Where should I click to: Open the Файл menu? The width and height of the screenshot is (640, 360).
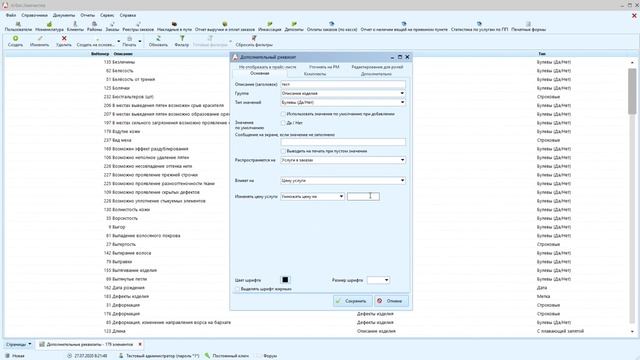(x=11, y=15)
